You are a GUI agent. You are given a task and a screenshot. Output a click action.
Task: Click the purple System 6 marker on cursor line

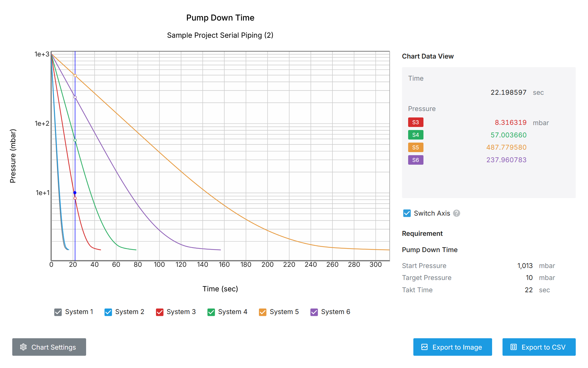click(x=75, y=97)
